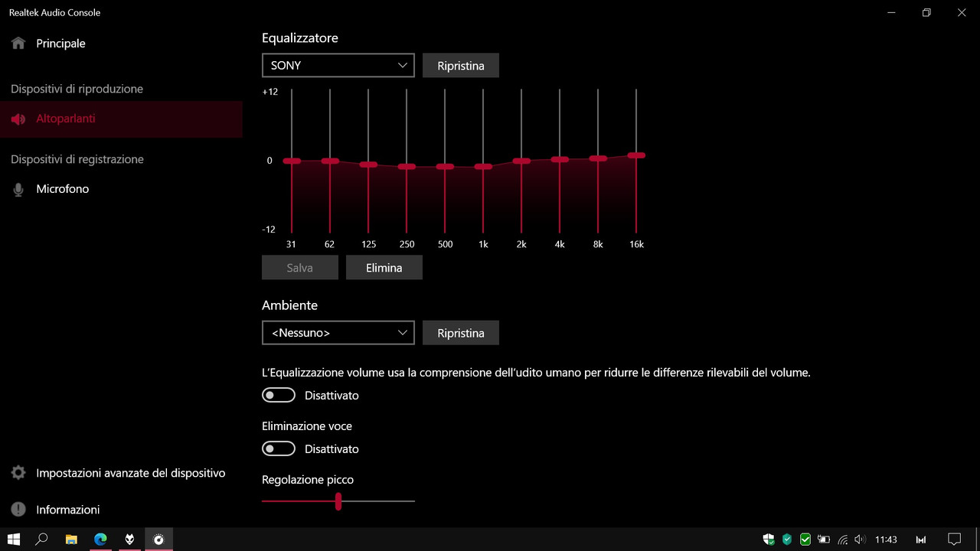Click Ripristina next to Ambiente dropdown
Viewport: 980px width, 551px height.
click(x=461, y=333)
